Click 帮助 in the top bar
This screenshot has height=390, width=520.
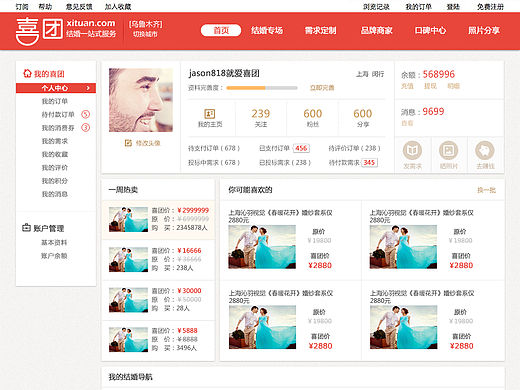pos(45,6)
